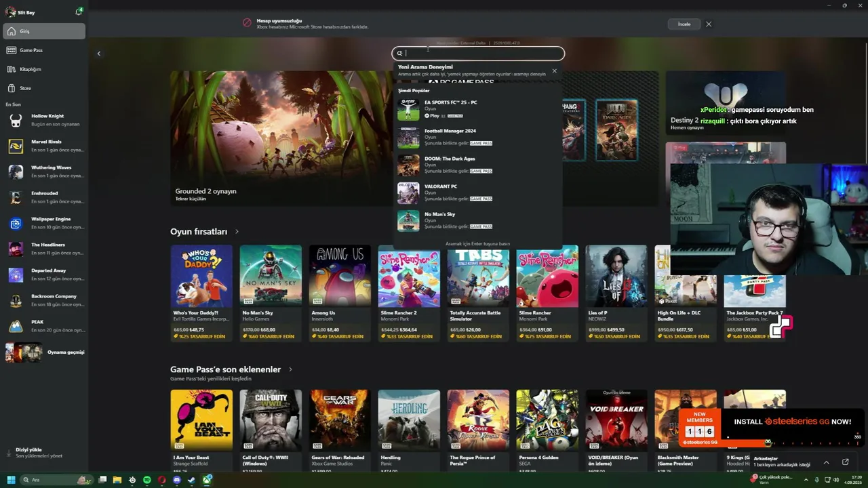
Task: Open The Rogue Prince of Persia card
Action: click(478, 430)
